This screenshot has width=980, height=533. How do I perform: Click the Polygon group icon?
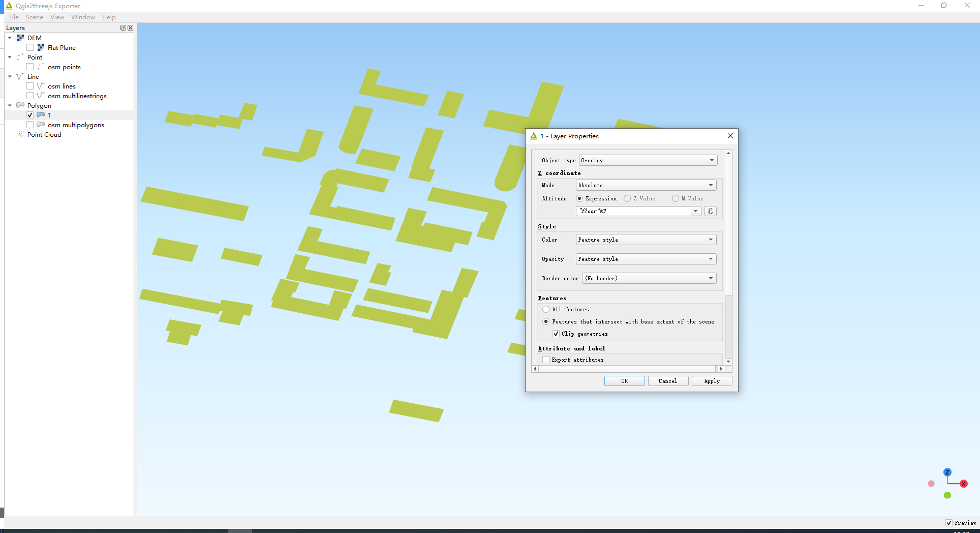pos(20,105)
